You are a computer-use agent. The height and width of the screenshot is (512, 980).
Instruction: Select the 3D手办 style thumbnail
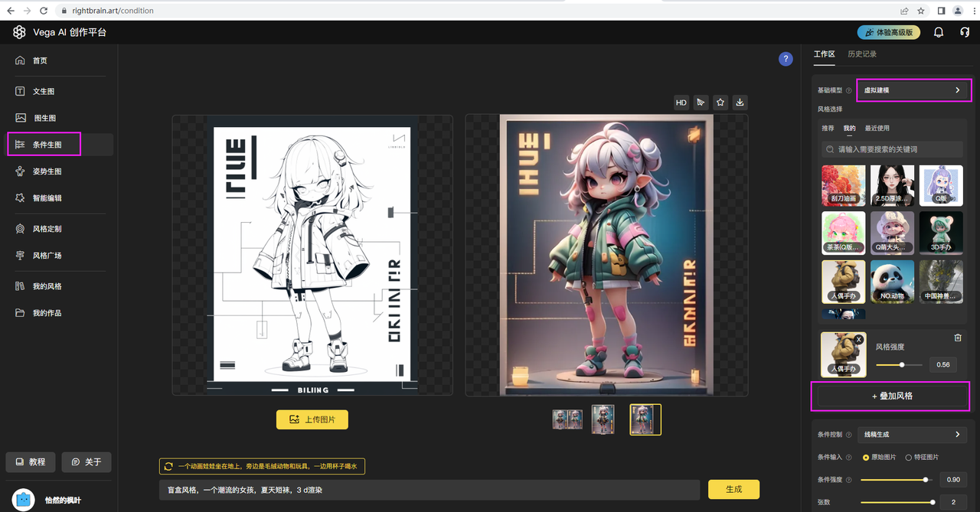click(x=941, y=233)
